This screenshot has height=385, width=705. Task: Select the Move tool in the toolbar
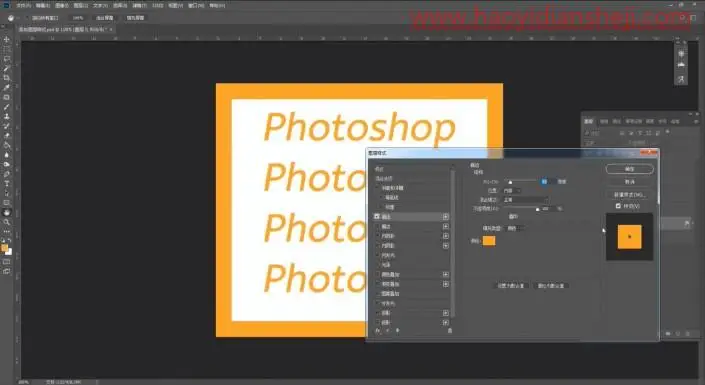7,40
